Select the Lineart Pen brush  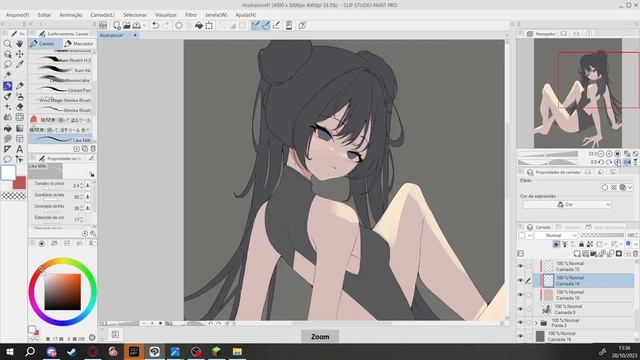[x=61, y=90]
